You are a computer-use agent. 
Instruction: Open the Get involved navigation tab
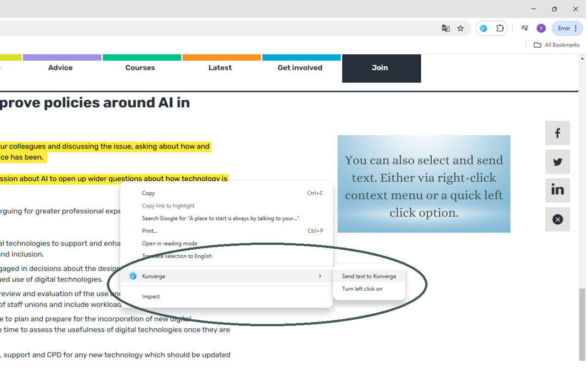pyautogui.click(x=300, y=68)
